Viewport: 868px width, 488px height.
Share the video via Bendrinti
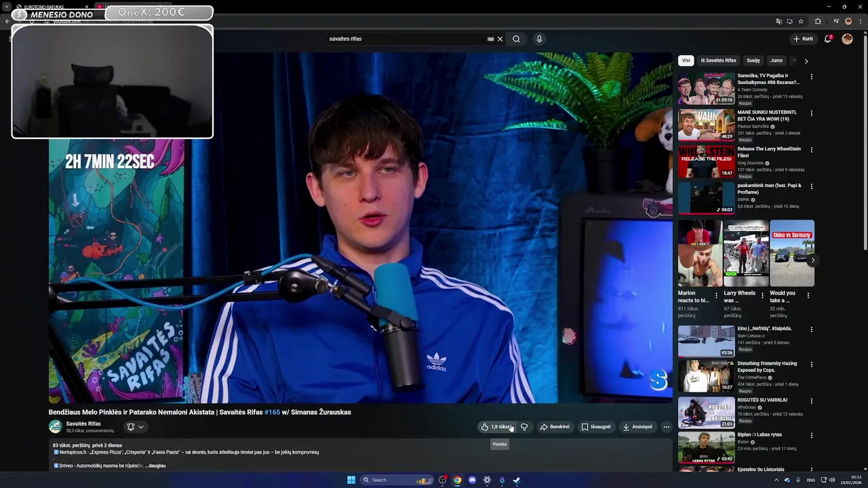coord(555,427)
